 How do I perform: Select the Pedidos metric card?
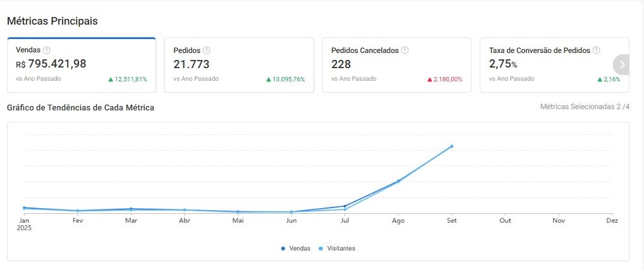[x=239, y=65]
